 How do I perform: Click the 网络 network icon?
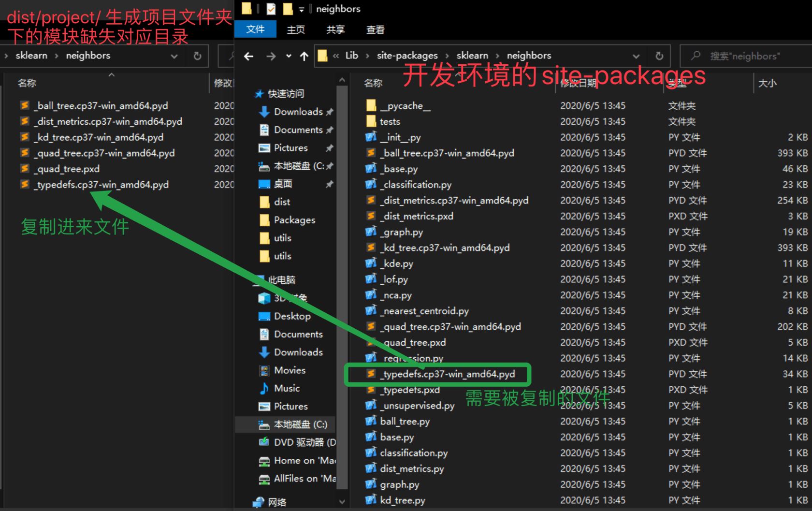[259, 502]
